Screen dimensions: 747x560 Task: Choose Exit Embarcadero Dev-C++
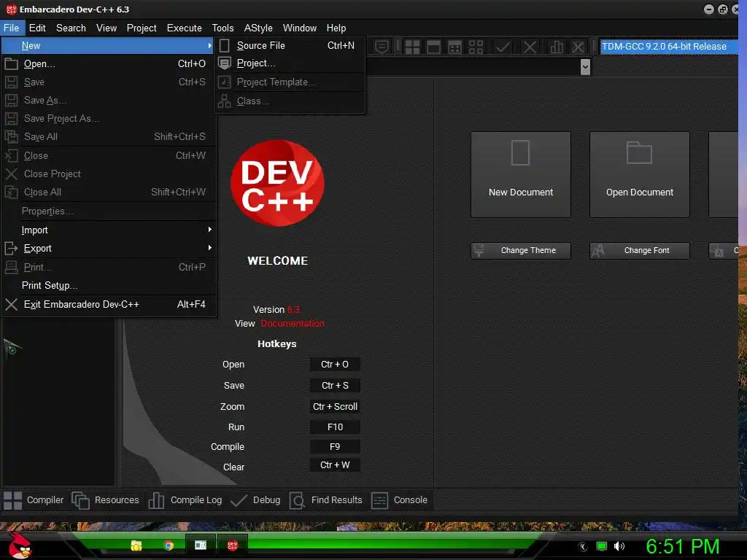[x=108, y=304]
